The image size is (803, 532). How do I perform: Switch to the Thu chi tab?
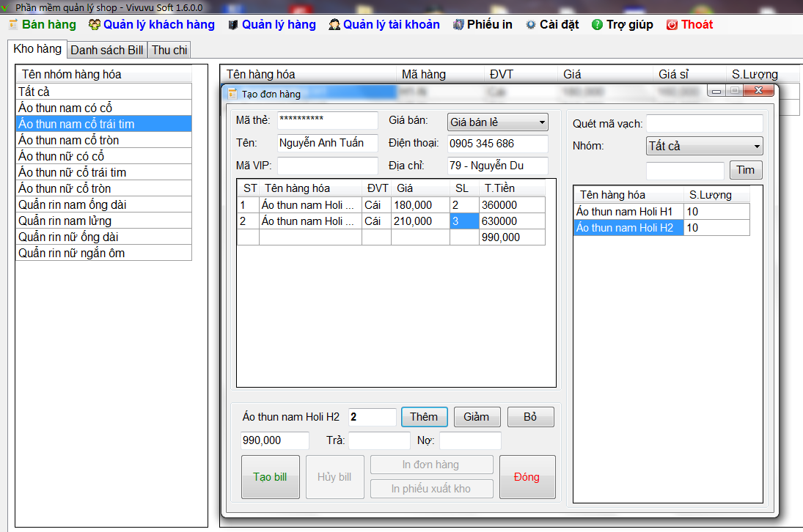(x=169, y=50)
